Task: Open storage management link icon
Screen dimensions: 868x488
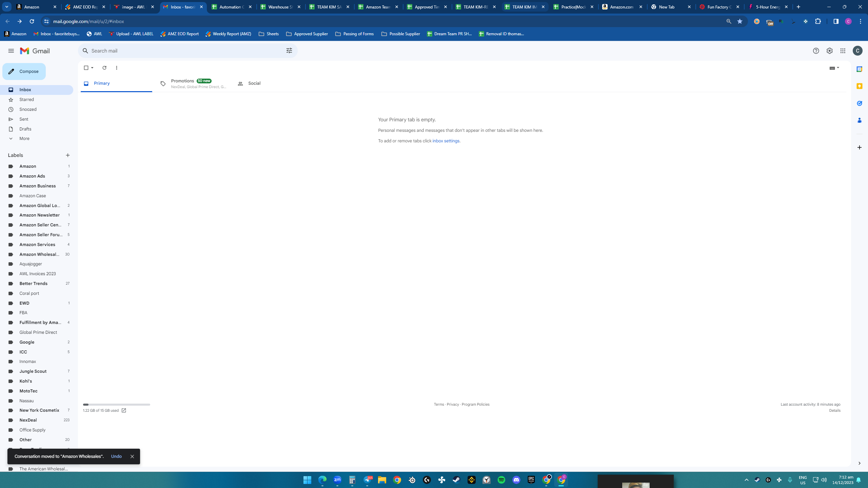Action: (124, 411)
